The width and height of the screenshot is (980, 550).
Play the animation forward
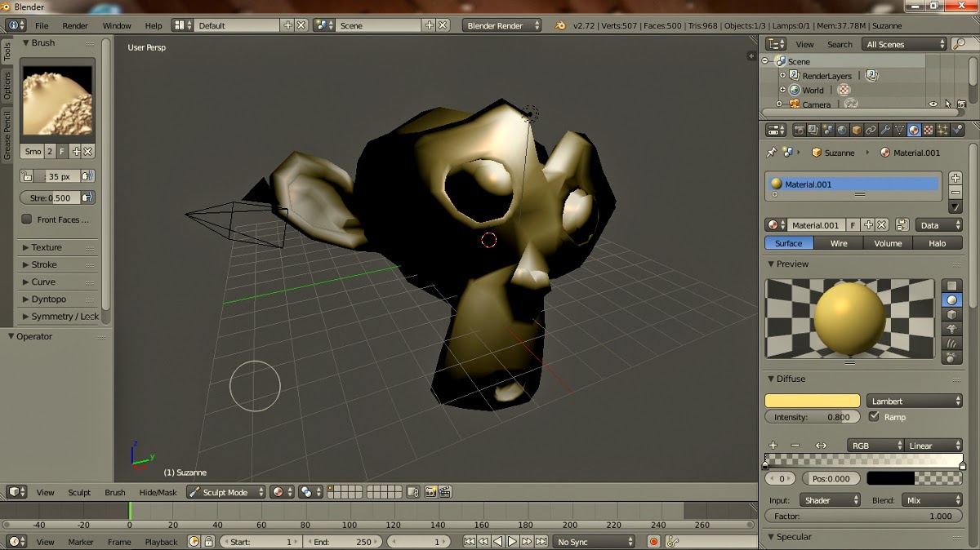pyautogui.click(x=512, y=542)
